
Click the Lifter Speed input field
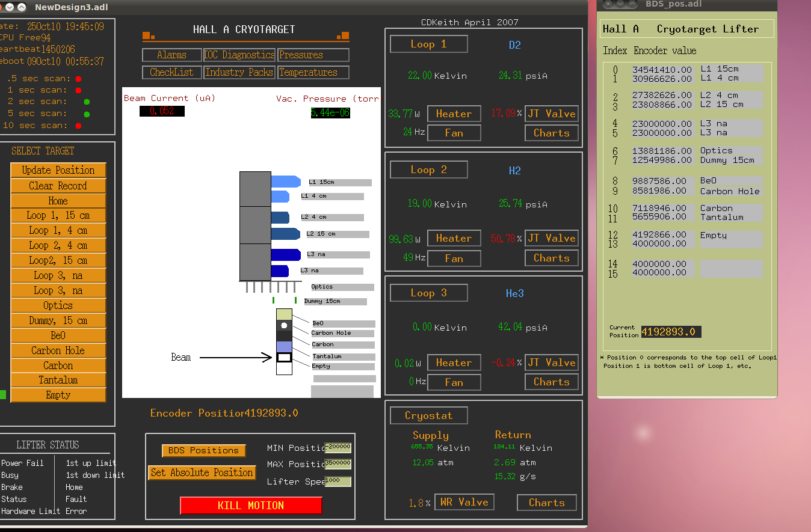coord(338,482)
